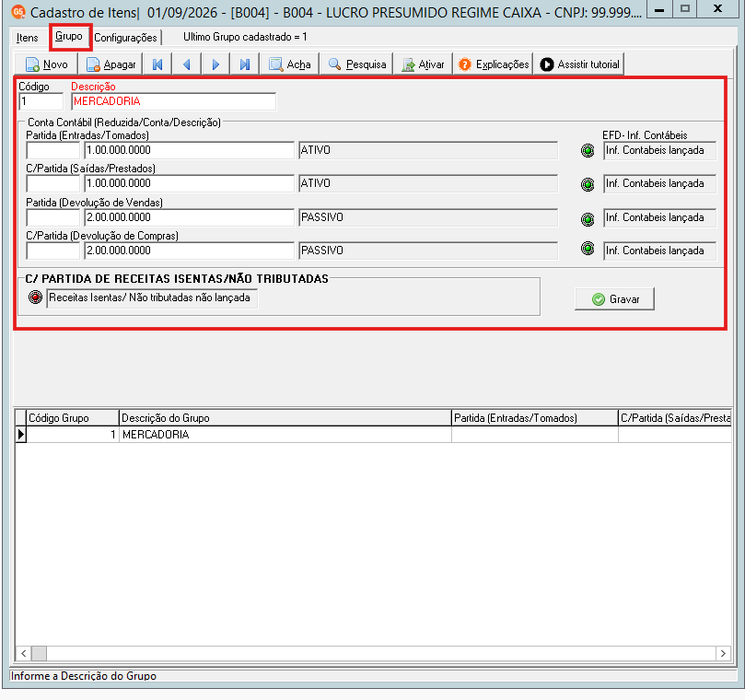Image resolution: width=745 pixels, height=700 pixels.
Task: Click green indicator for Partida (Entradas/Tomados)
Action: tap(588, 151)
